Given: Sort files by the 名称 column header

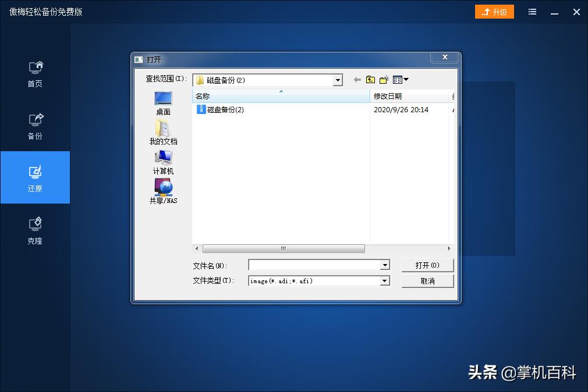Looking at the screenshot, I should [x=203, y=96].
